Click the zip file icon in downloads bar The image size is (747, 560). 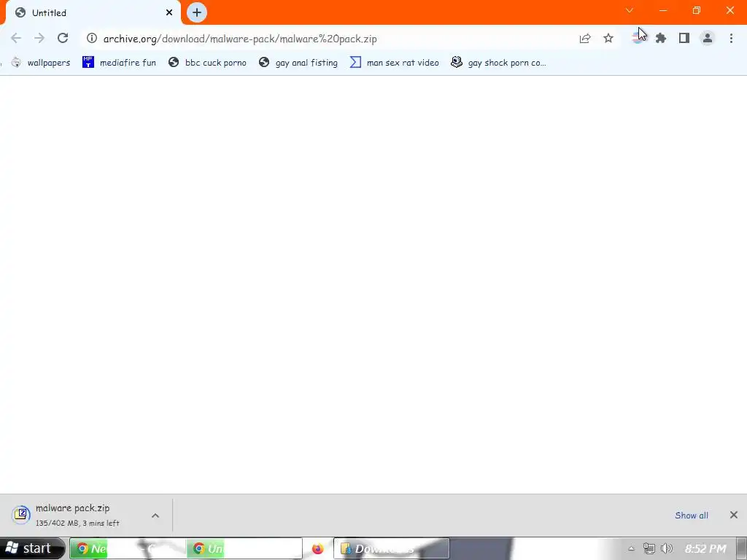(x=21, y=514)
